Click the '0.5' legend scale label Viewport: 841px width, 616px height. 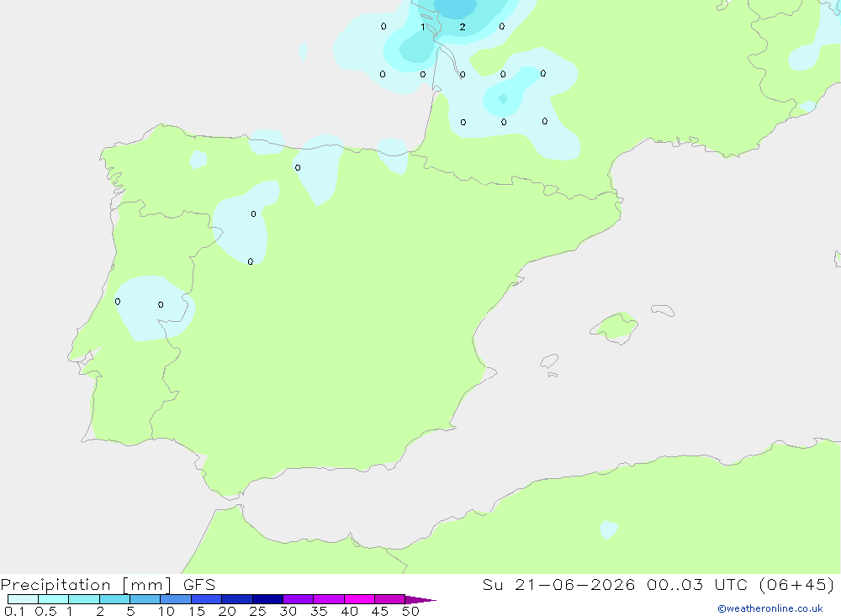45,611
